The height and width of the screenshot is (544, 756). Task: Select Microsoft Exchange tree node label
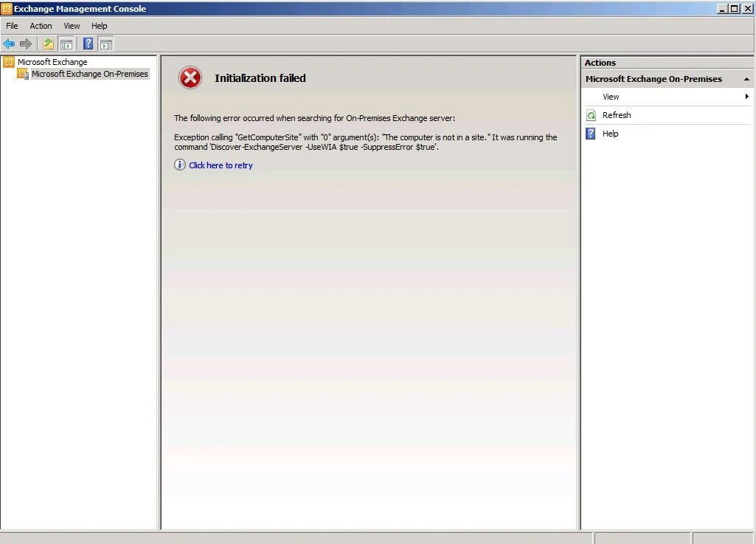pos(52,62)
